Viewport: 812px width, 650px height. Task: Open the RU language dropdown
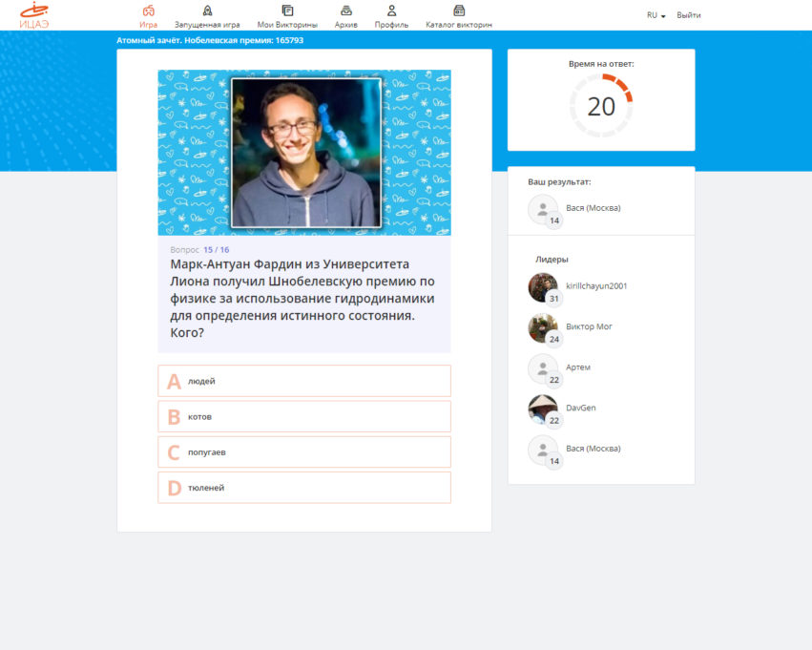656,15
